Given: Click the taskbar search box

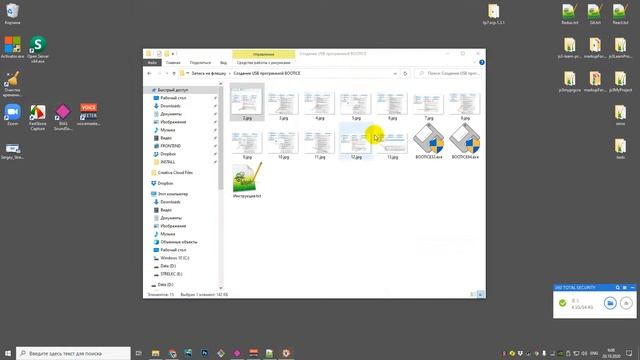Looking at the screenshot, I should click(73, 353).
